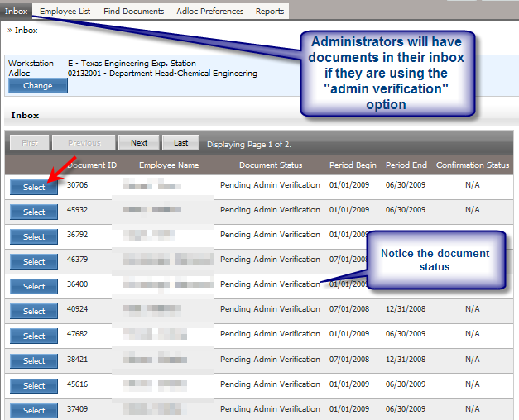
Task: Click Select beside document 37409
Action: coord(34,410)
